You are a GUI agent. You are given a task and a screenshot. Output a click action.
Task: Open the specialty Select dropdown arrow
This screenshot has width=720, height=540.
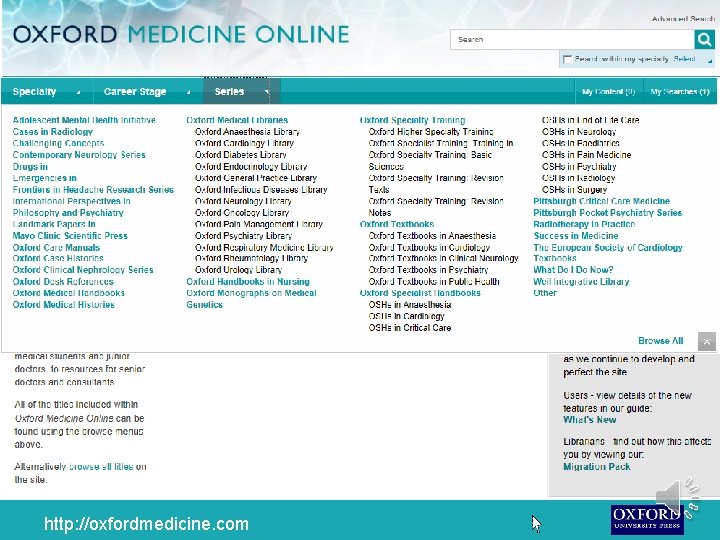[710, 61]
